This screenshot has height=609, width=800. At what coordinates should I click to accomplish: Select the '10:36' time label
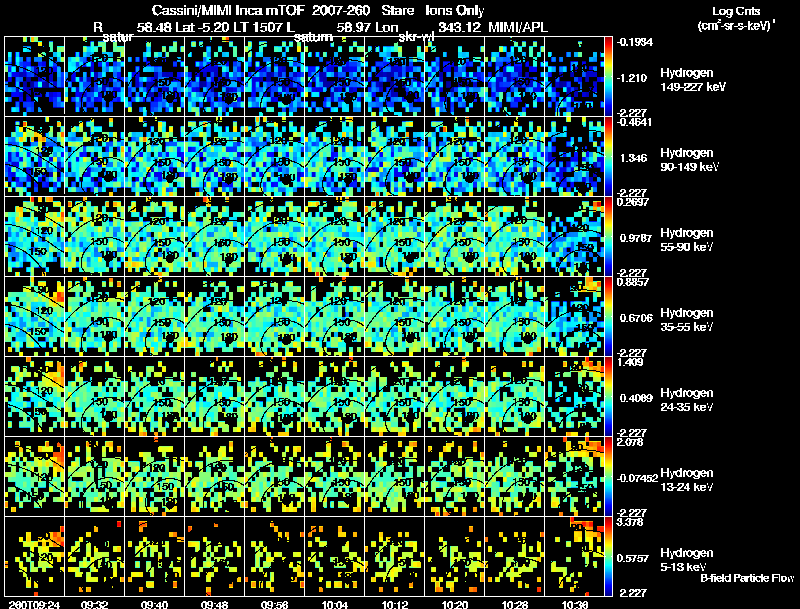(x=574, y=604)
